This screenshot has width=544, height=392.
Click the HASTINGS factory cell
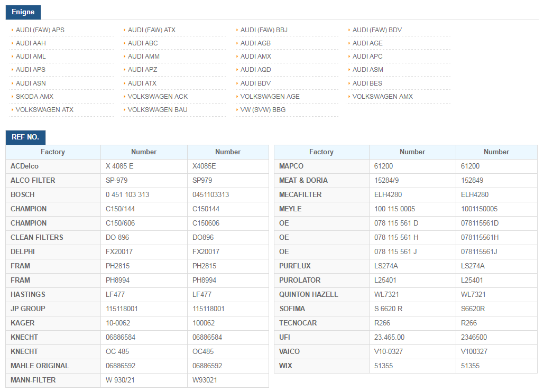(x=53, y=294)
